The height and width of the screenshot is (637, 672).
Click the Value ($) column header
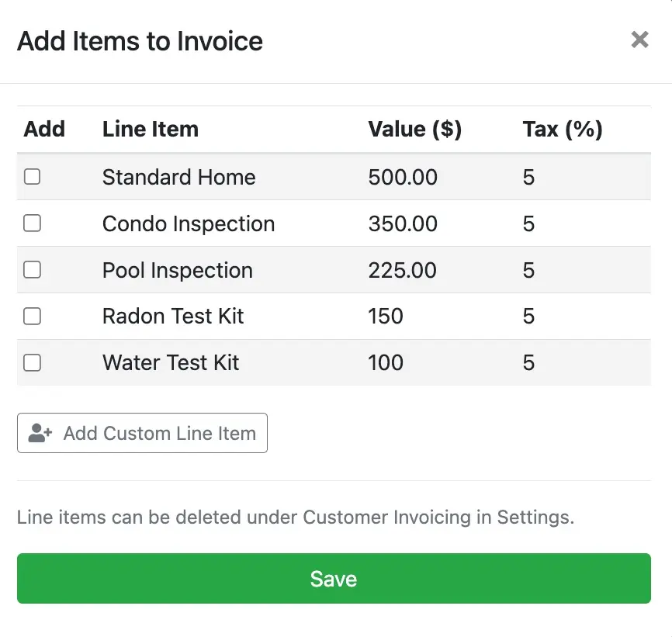point(415,130)
